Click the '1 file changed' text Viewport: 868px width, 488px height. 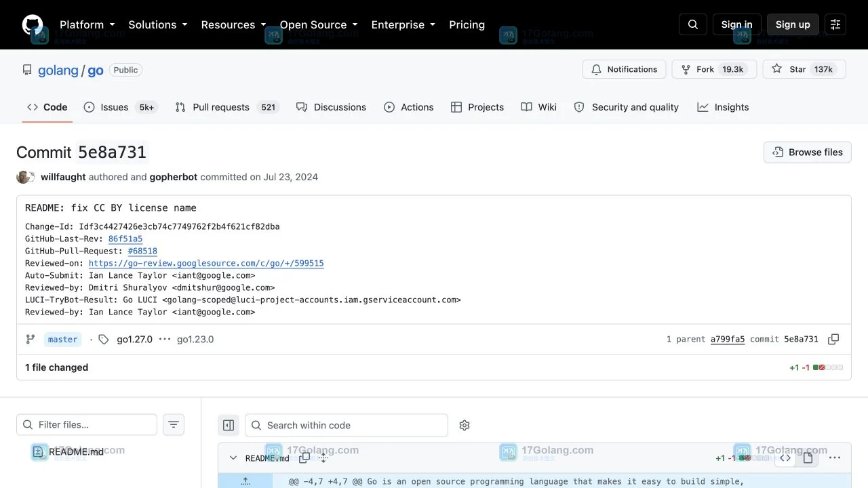[57, 367]
